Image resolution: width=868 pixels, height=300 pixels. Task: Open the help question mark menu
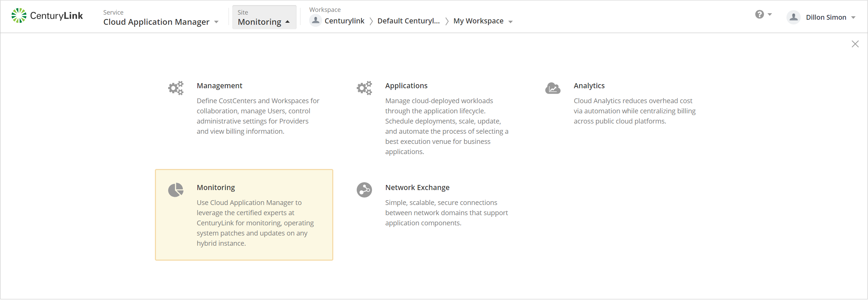760,15
